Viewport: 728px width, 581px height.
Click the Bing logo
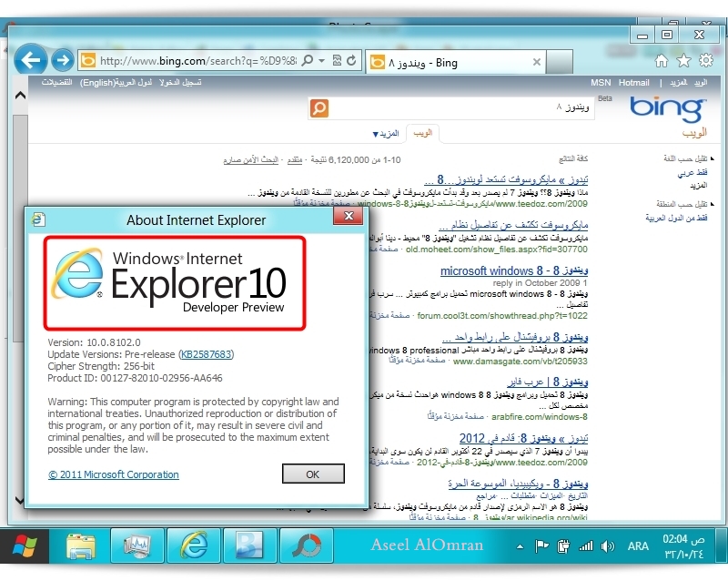[668, 110]
